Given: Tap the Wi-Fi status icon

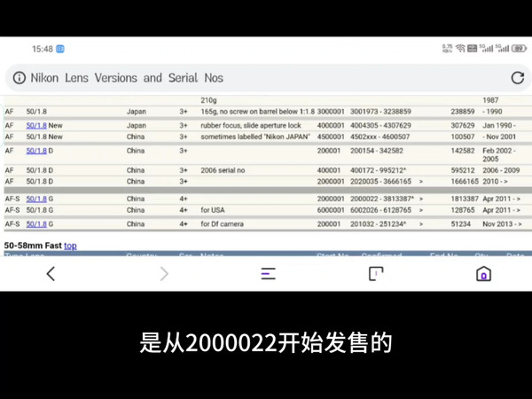Looking at the screenshot, I should tap(460, 49).
